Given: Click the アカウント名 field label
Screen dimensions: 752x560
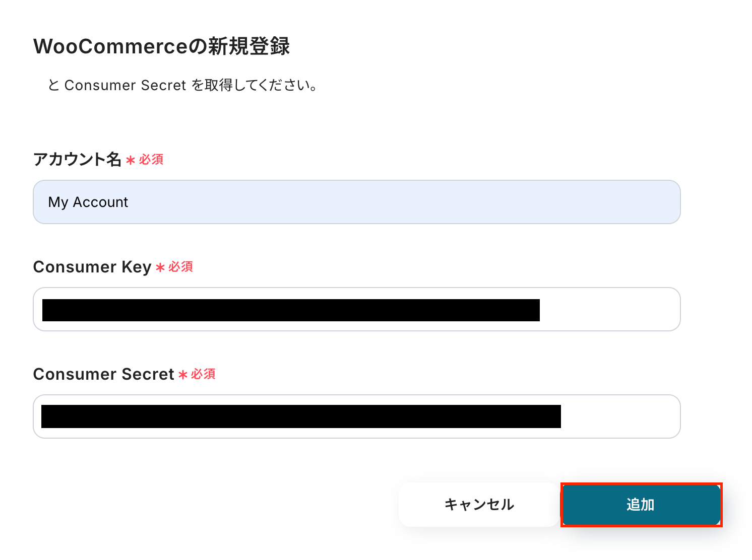Looking at the screenshot, I should click(77, 160).
